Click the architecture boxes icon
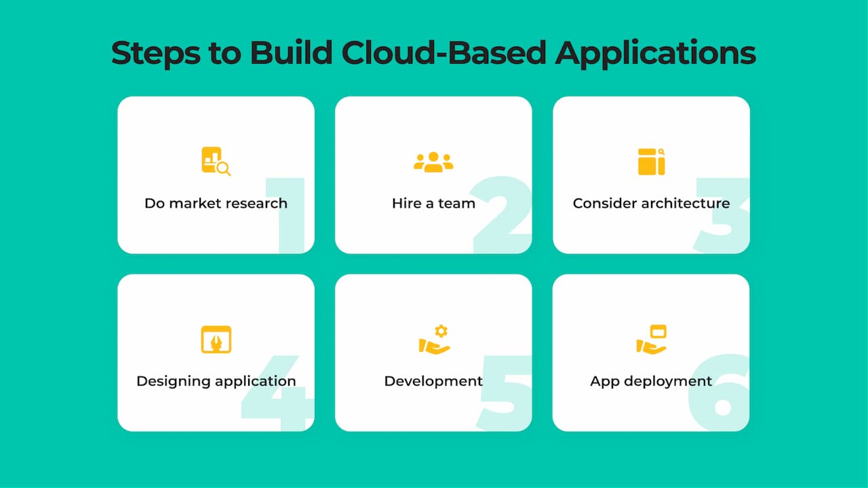 pos(650,161)
